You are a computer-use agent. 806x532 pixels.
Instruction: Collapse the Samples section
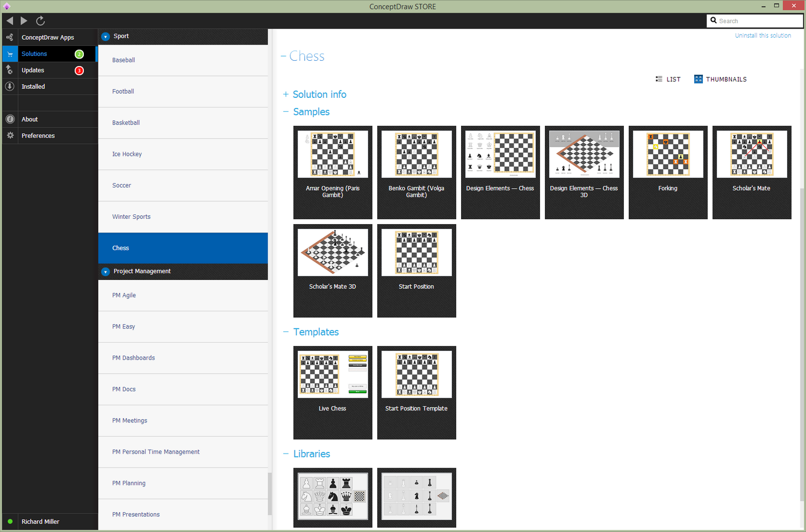click(286, 112)
